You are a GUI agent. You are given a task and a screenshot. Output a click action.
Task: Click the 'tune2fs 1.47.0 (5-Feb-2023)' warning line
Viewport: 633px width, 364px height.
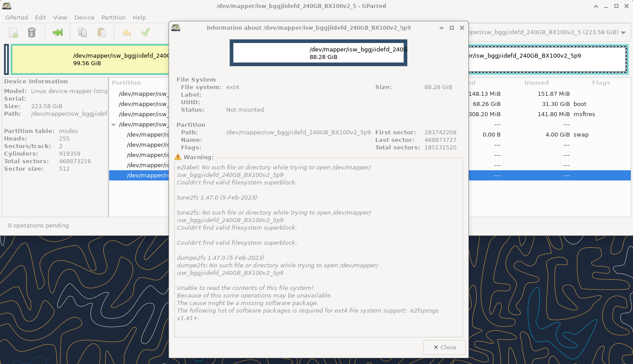pos(217,197)
